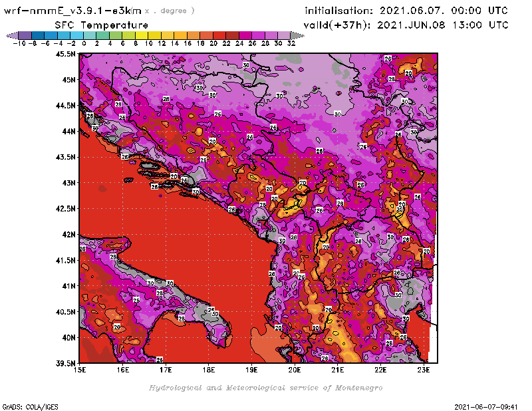Click the 'initialisation: 2021.06.07. 00:00 UTC' line
Viewport: 532px width, 411px height.
(406, 11)
